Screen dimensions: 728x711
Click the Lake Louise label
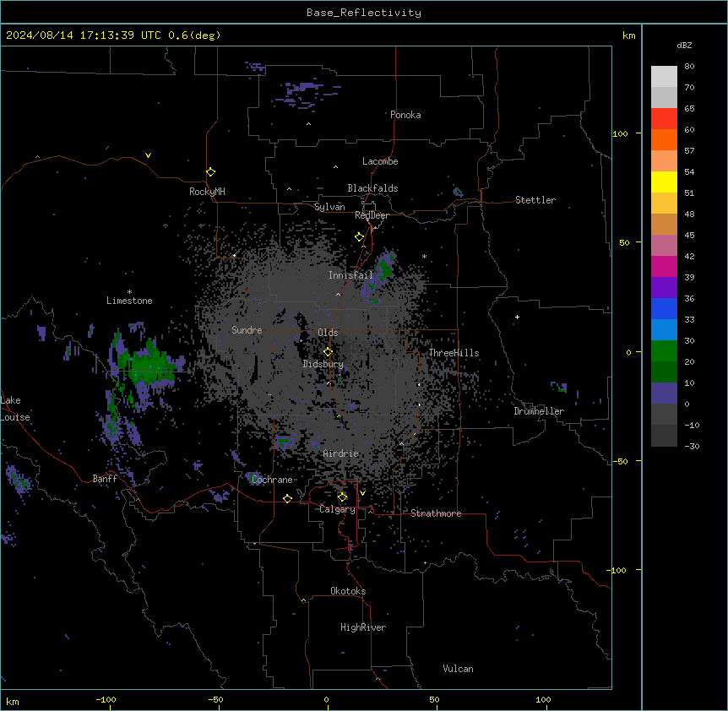click(x=15, y=409)
